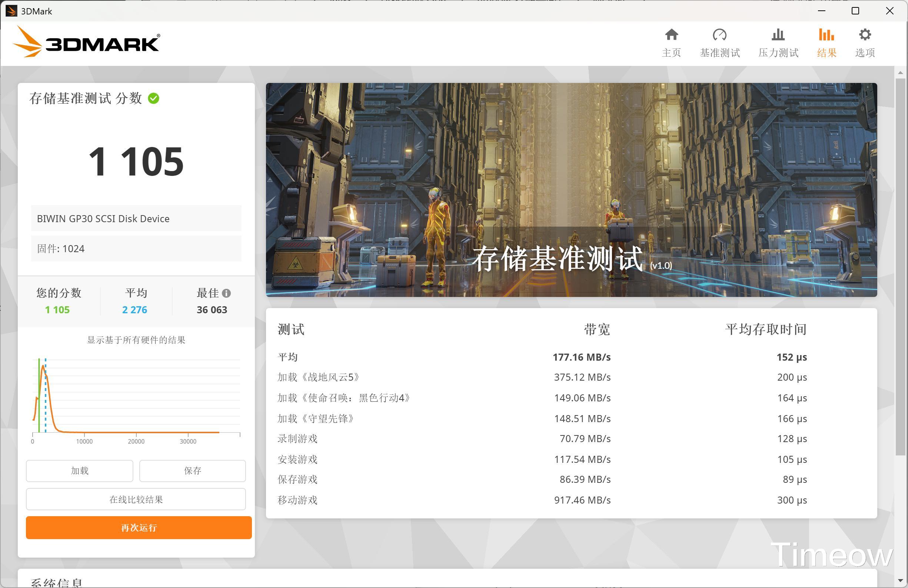Maximize the 3DMark window
Image resolution: width=908 pixels, height=588 pixels.
pos(855,11)
